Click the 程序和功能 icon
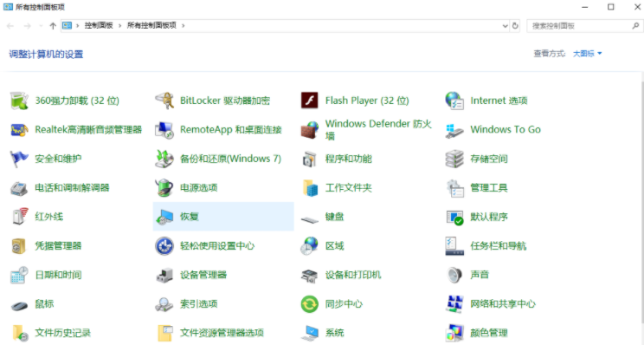 point(309,159)
